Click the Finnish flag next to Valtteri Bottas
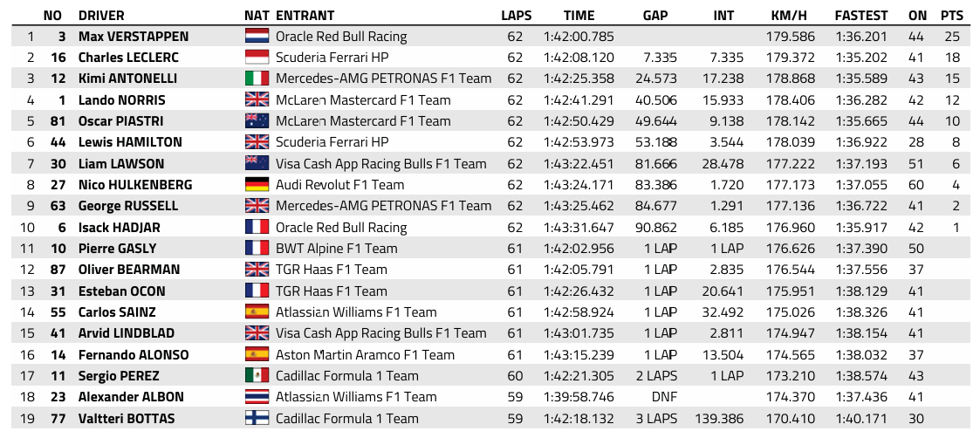This screenshot has width=980, height=438. [257, 418]
